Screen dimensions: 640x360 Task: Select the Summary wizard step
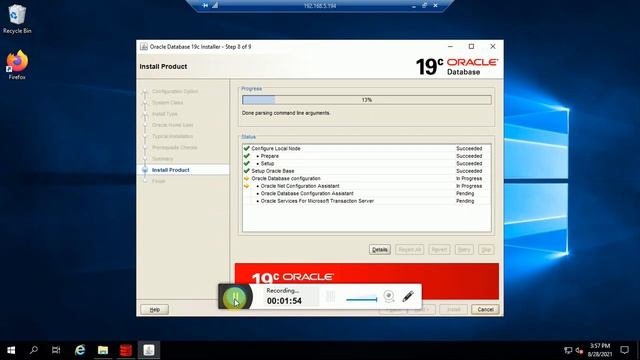162,159
